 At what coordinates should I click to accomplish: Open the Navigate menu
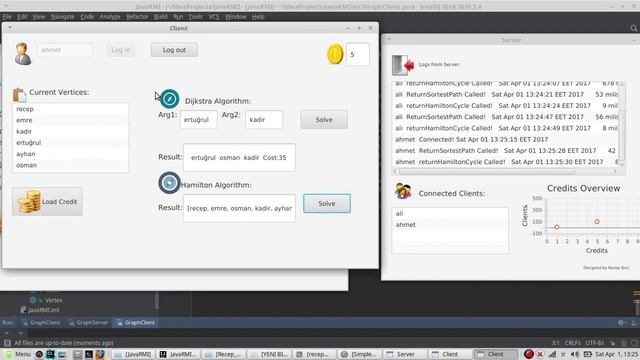point(62,17)
